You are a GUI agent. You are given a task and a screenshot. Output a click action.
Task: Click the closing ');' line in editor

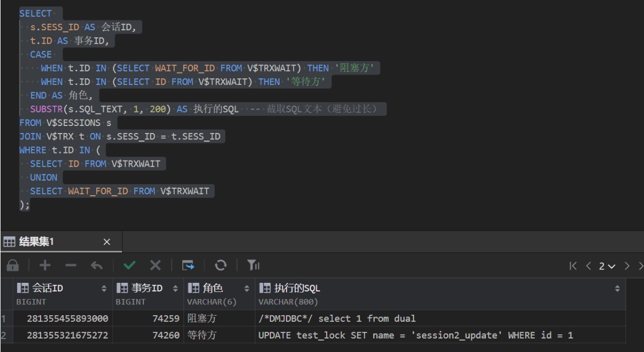[x=25, y=204]
